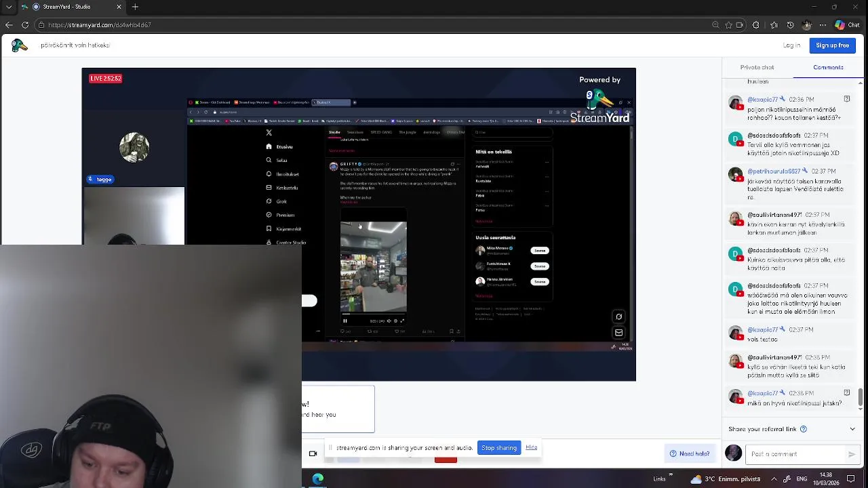Click the X logo in shared screen

[x=269, y=133]
